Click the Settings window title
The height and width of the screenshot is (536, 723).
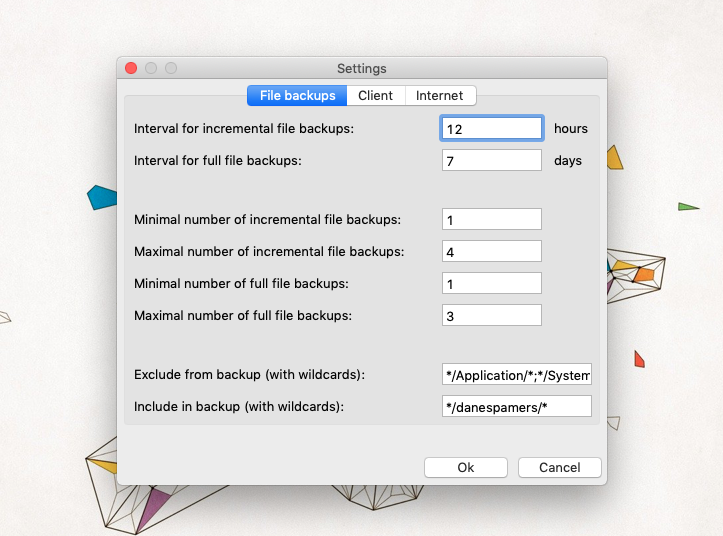pos(362,69)
